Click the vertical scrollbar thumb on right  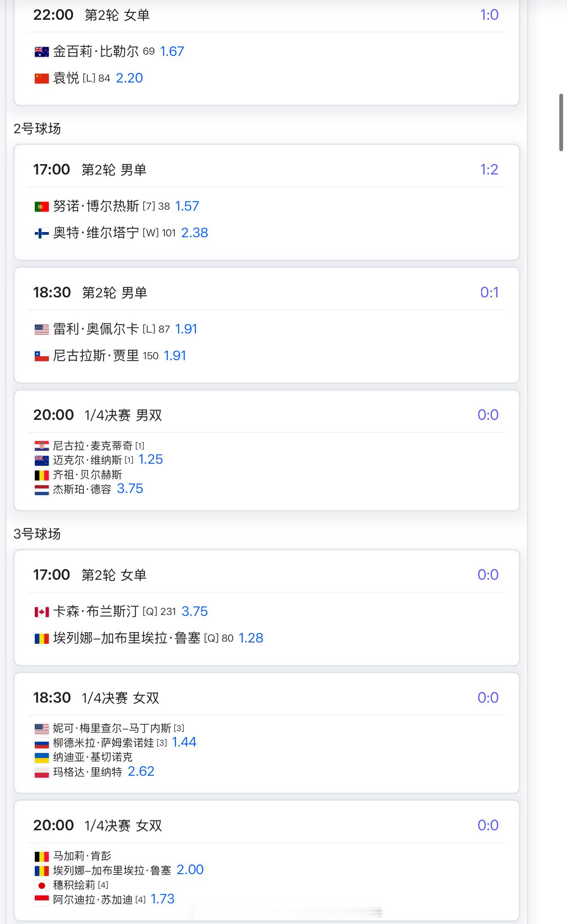click(x=561, y=122)
